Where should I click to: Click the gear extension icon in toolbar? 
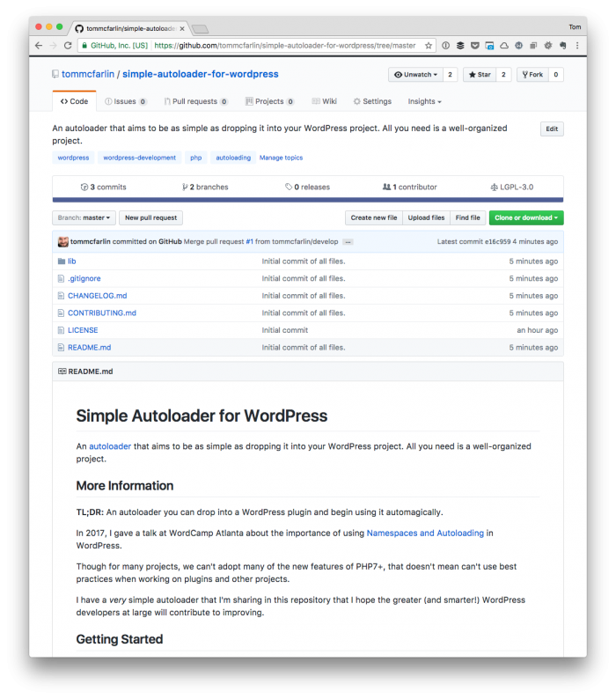(548, 46)
